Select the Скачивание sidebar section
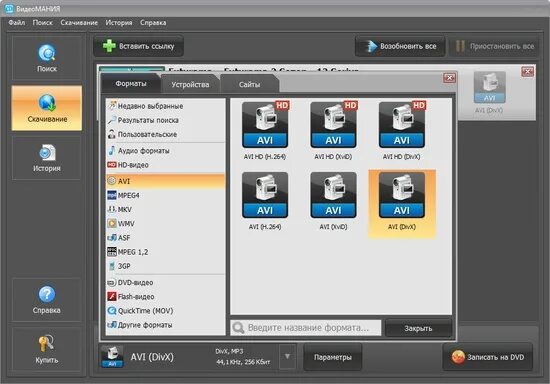 (47, 108)
